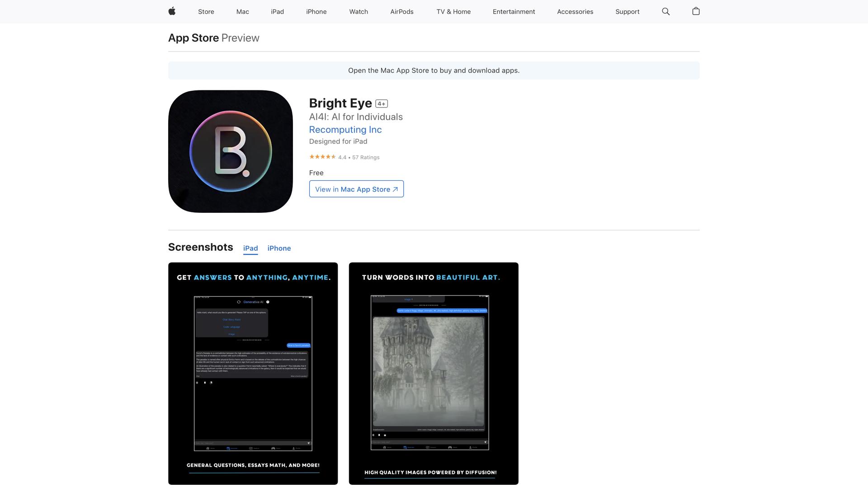
Task: Switch to the iPhone screenshots tab
Action: tap(279, 248)
